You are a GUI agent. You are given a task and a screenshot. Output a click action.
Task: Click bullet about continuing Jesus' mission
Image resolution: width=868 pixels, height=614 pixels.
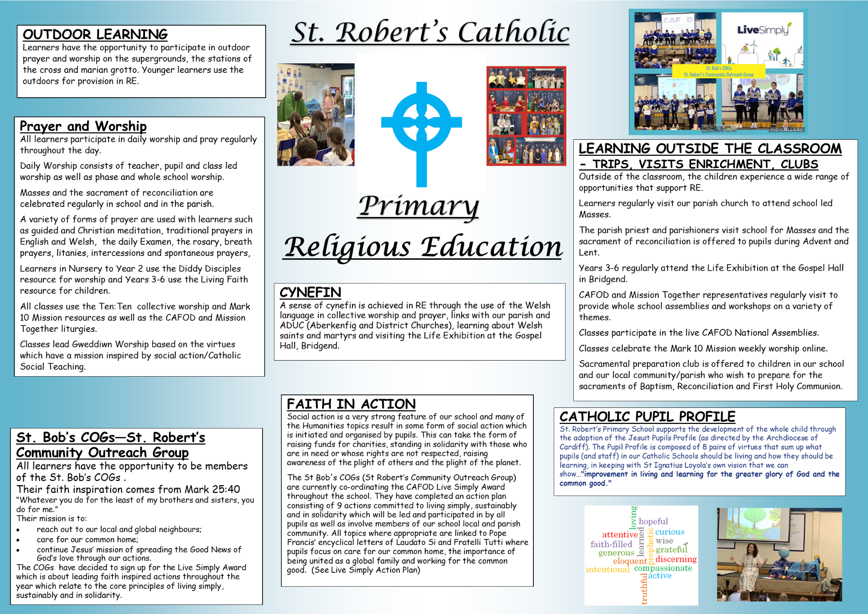tap(139, 554)
